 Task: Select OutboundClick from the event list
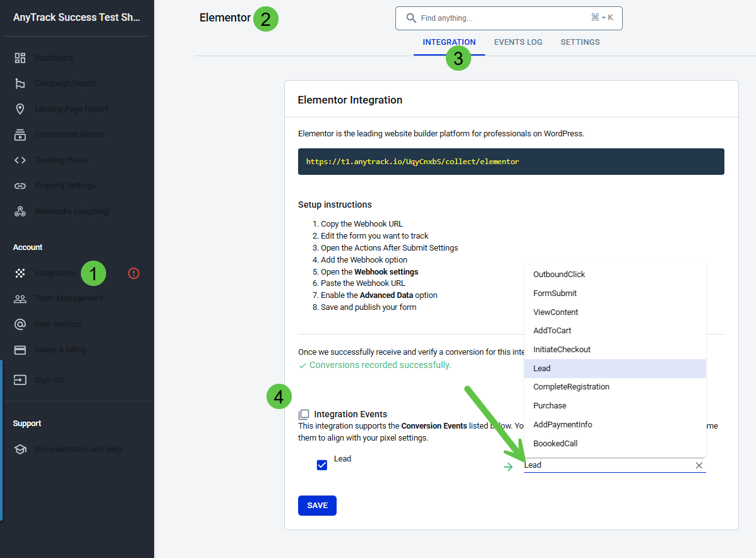615,274
